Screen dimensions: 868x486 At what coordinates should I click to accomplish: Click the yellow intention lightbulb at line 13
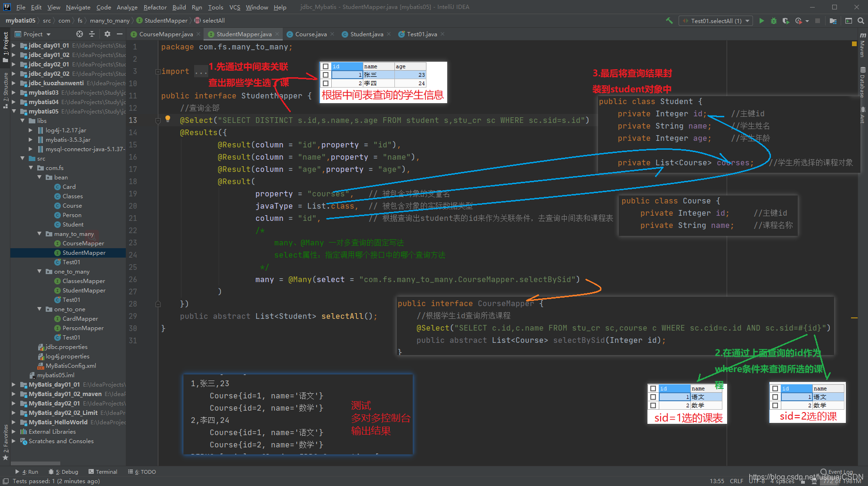click(x=167, y=119)
